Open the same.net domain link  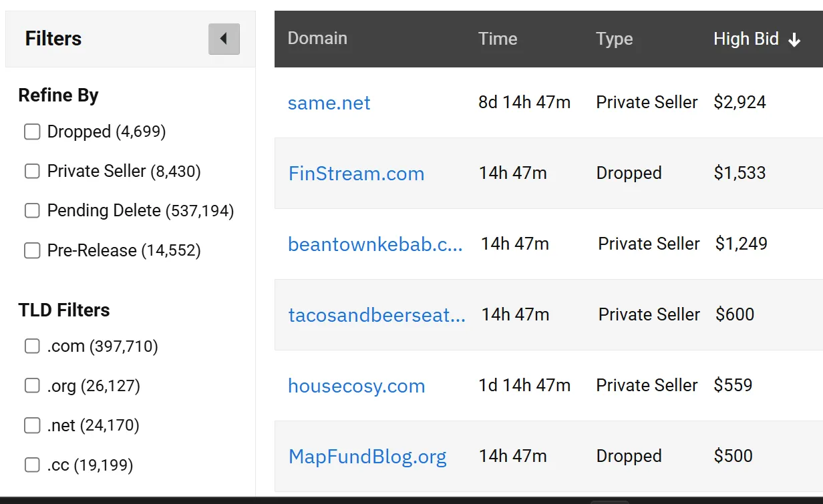[329, 103]
